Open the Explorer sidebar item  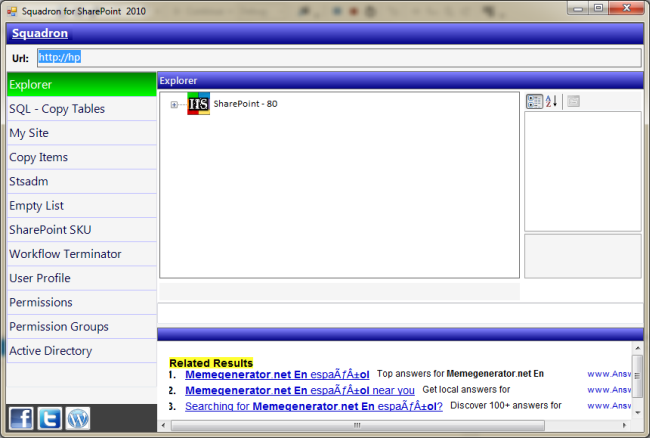[82, 85]
